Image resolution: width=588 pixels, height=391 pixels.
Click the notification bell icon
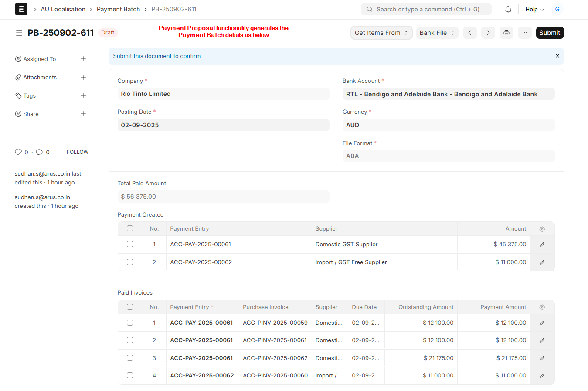pos(508,9)
